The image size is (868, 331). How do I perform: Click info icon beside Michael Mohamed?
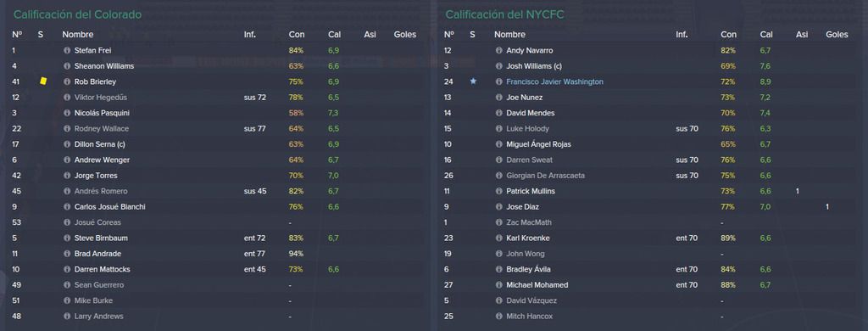[498, 285]
